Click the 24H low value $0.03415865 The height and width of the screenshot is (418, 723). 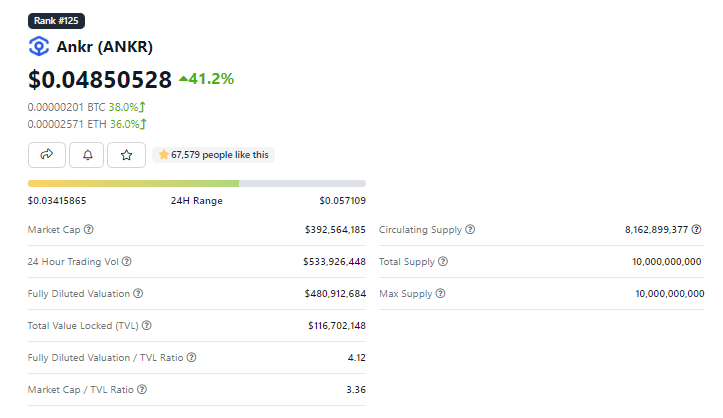pos(57,200)
